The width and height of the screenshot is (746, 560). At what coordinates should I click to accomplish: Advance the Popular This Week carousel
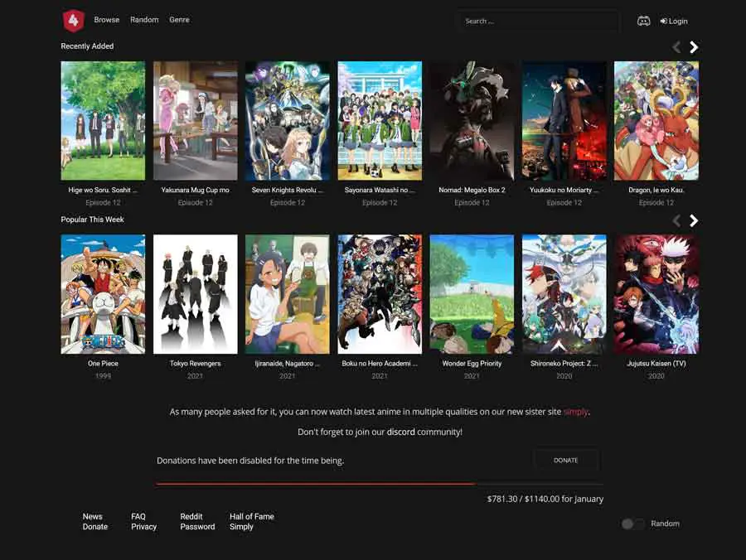coord(694,220)
